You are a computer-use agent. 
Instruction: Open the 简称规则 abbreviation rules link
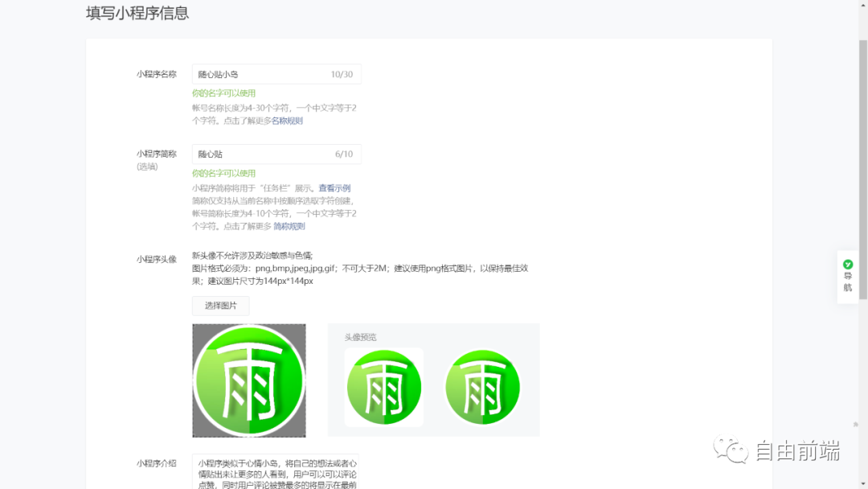[288, 226]
